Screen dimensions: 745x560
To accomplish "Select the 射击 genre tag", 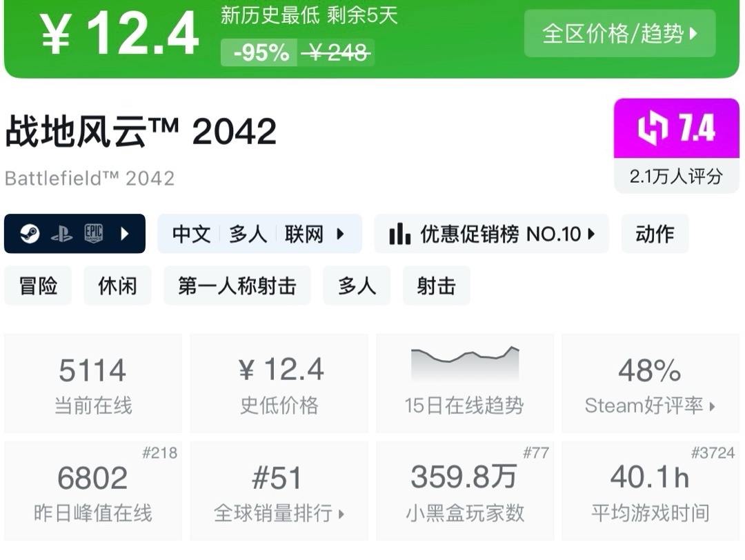I will click(436, 286).
